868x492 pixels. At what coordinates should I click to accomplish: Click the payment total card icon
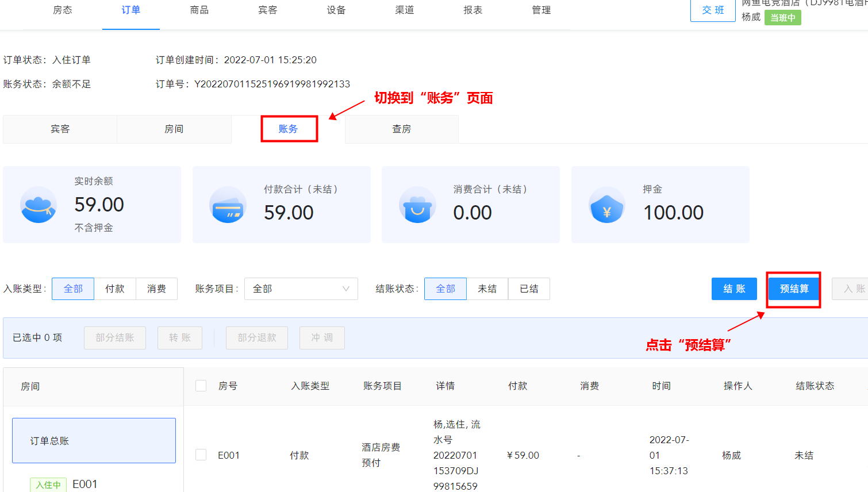click(x=228, y=205)
